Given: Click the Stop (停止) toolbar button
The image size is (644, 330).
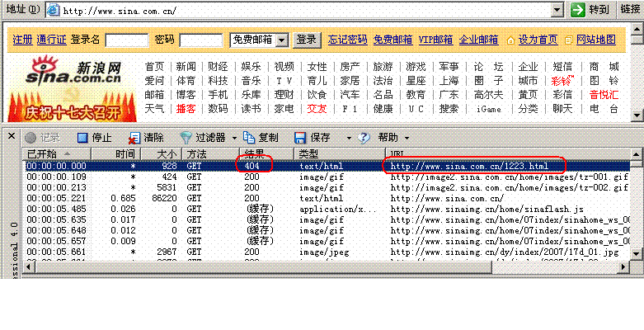Looking at the screenshot, I should click(x=95, y=137).
